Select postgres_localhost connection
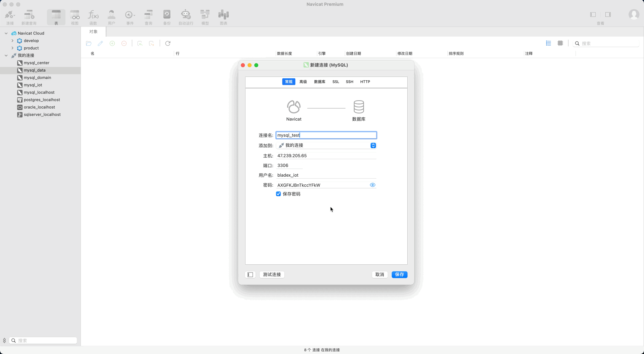Screen dimensions: 644x354 [x=40, y=100]
